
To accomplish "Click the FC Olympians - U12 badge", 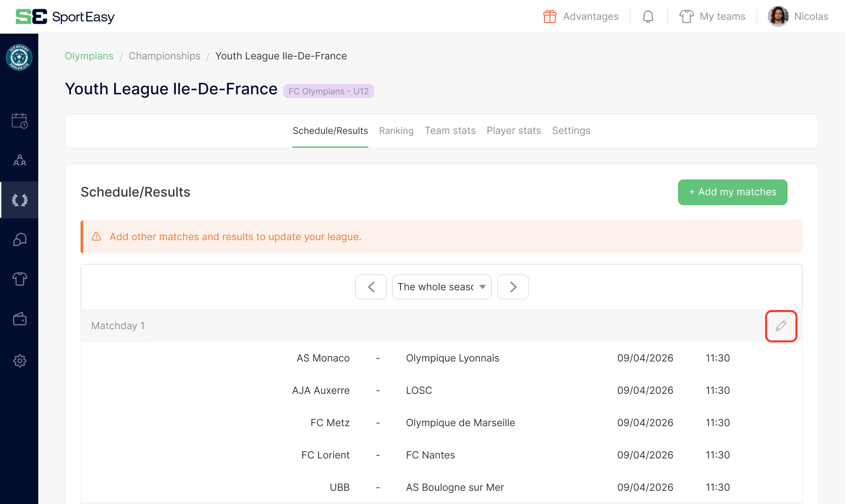I will (328, 91).
